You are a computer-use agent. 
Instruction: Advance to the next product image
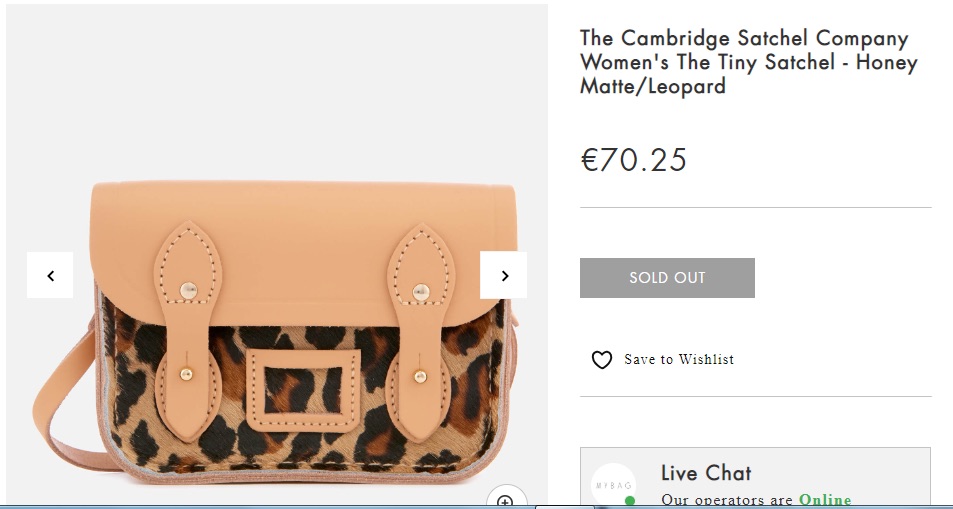[503, 275]
